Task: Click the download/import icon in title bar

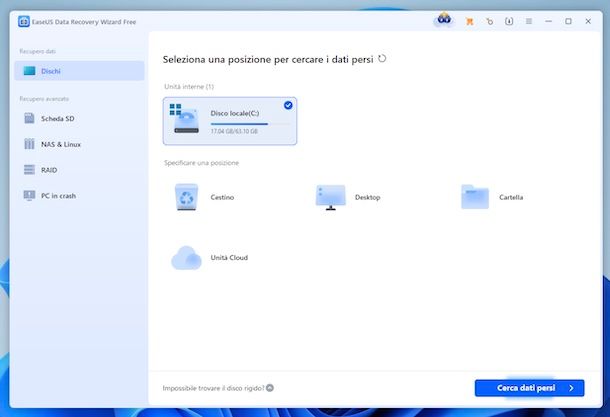Action: pyautogui.click(x=509, y=21)
